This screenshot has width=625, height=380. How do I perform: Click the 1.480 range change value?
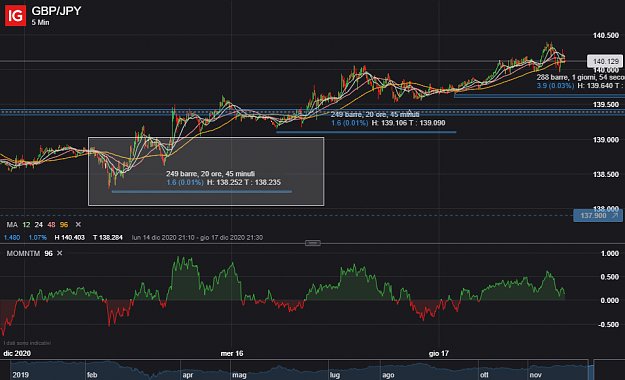[12, 238]
